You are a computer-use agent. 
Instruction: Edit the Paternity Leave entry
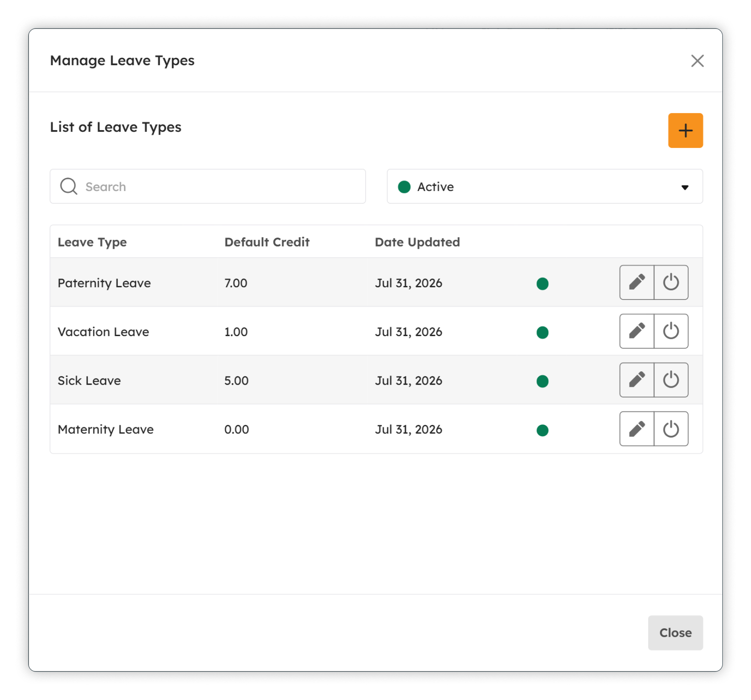coord(636,282)
